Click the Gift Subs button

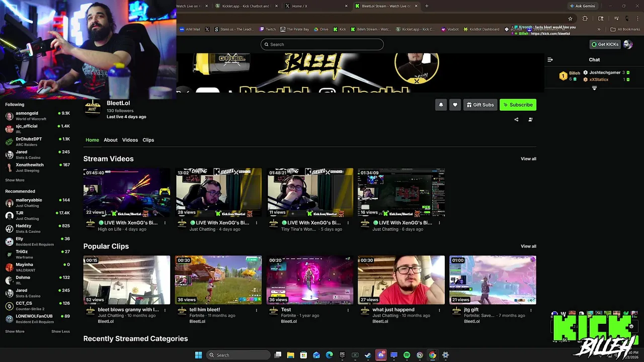(480, 105)
